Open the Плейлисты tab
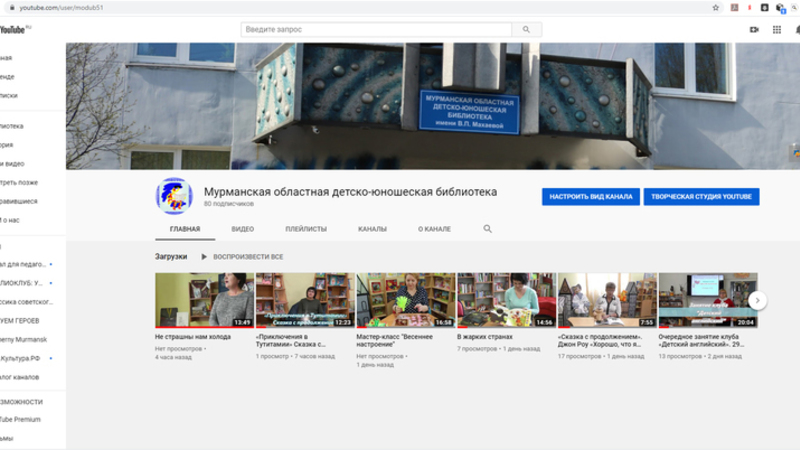This screenshot has height=450, width=800. coord(306,229)
